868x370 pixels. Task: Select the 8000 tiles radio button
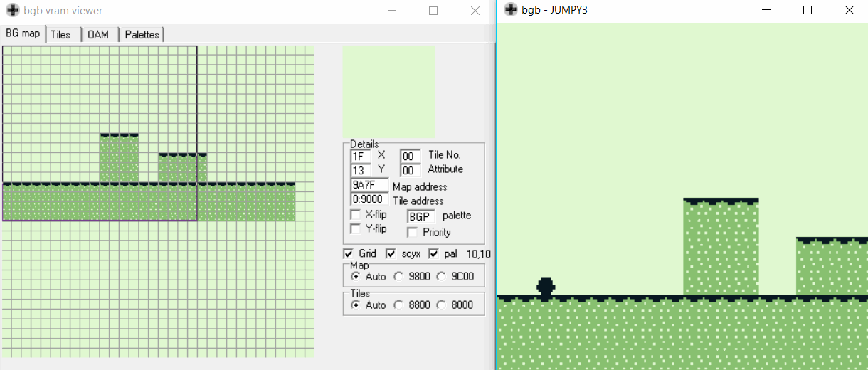pyautogui.click(x=441, y=305)
